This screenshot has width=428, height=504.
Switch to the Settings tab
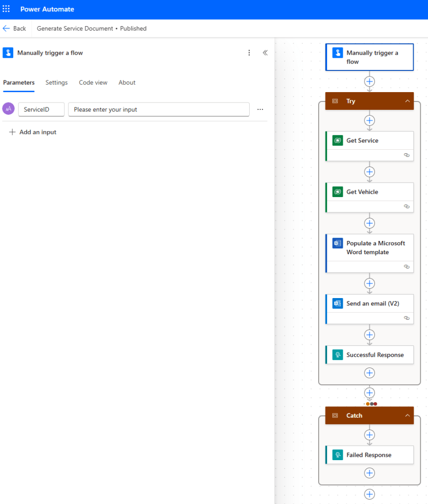56,82
